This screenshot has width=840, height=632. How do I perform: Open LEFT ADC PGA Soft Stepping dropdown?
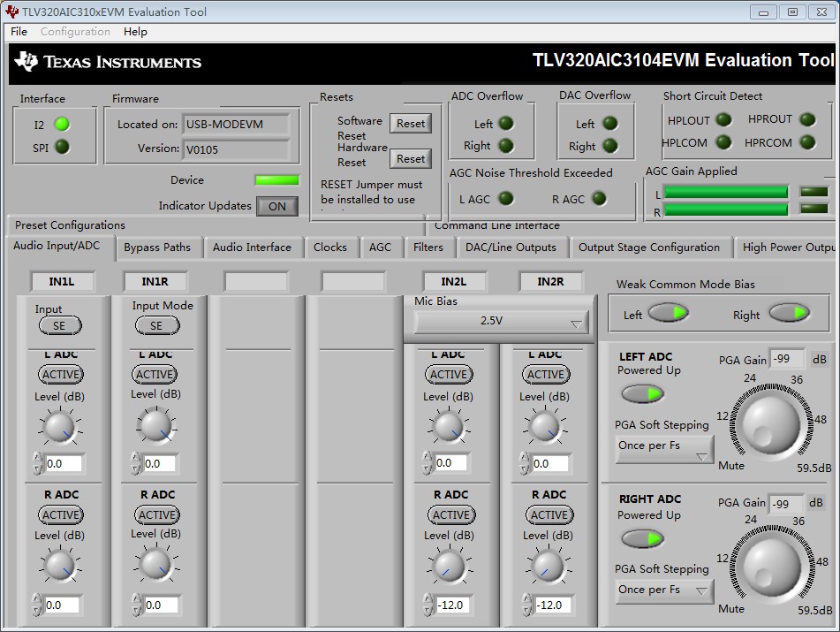coord(664,449)
